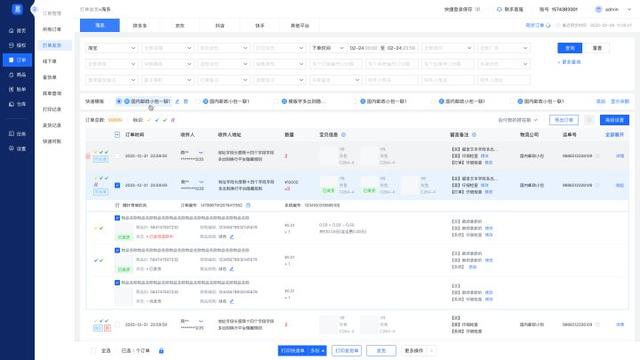Open the 多张 dropdown on 打印快递单 button
640x360 pixels.
pos(318,351)
